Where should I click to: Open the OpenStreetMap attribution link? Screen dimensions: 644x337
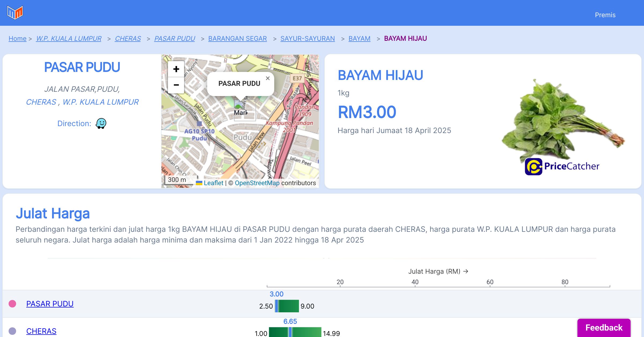pyautogui.click(x=257, y=183)
